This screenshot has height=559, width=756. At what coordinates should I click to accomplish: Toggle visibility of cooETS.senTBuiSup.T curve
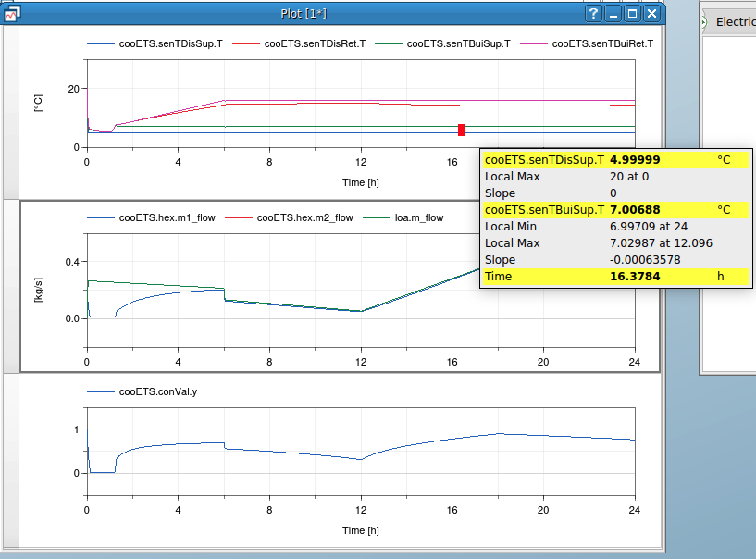(x=458, y=44)
